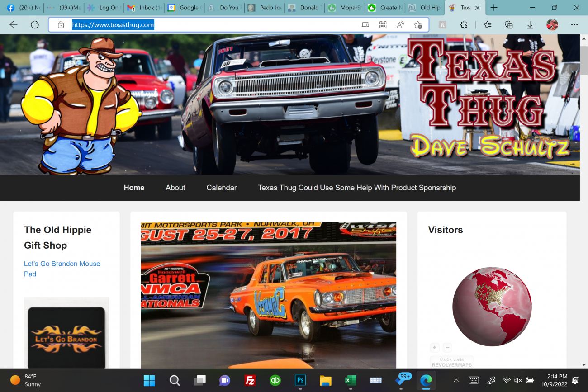The image size is (588, 392).
Task: View site information via the lock icon
Action: click(x=61, y=25)
